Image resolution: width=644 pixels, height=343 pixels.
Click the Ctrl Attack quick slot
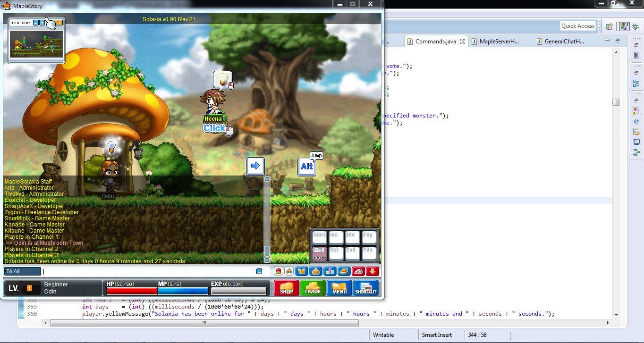320,253
